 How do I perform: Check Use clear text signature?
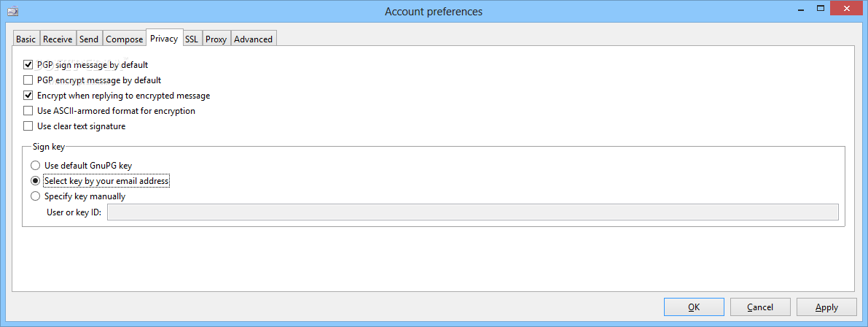(x=28, y=126)
